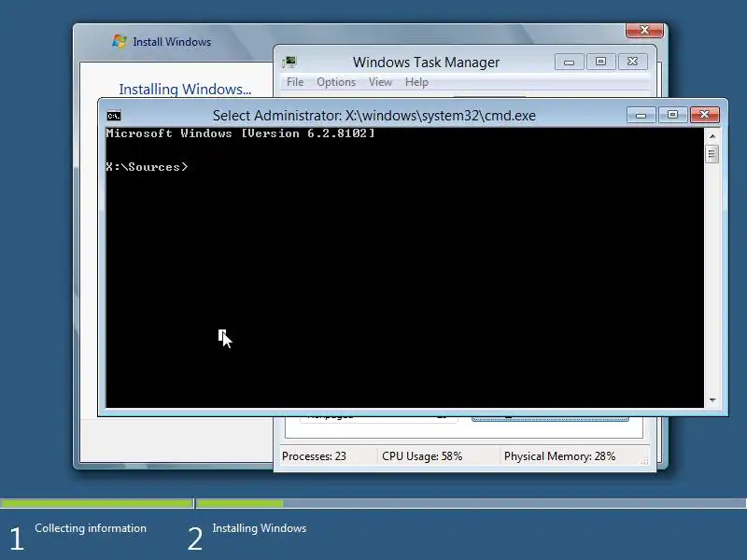Open the Options menu in Task Manager
The height and width of the screenshot is (560, 747).
[x=336, y=82]
